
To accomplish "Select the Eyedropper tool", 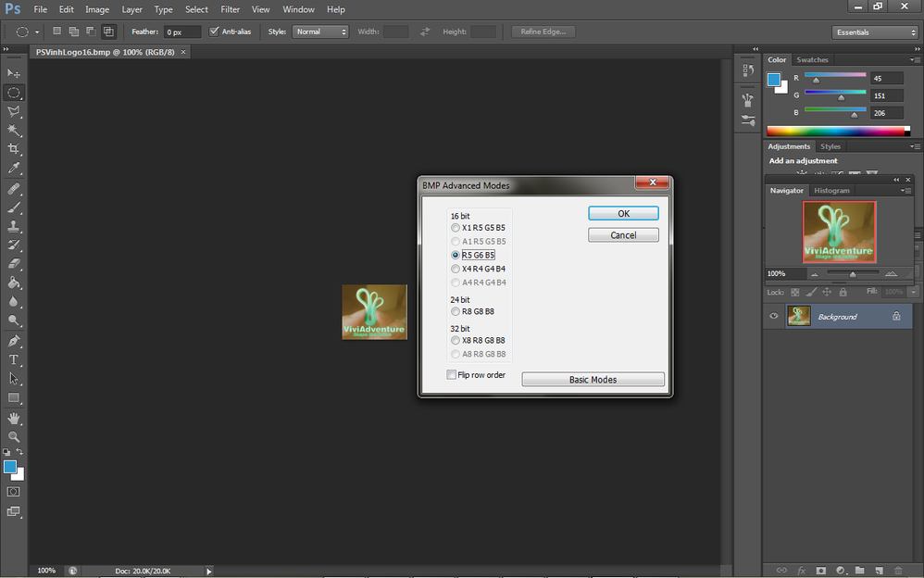I will (14, 168).
